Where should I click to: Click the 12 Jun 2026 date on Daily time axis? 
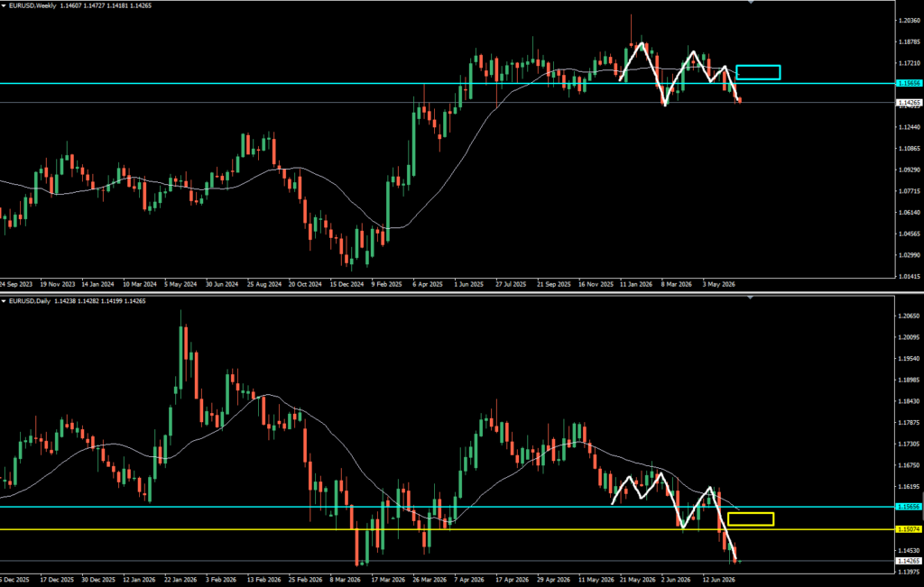[x=719, y=580]
